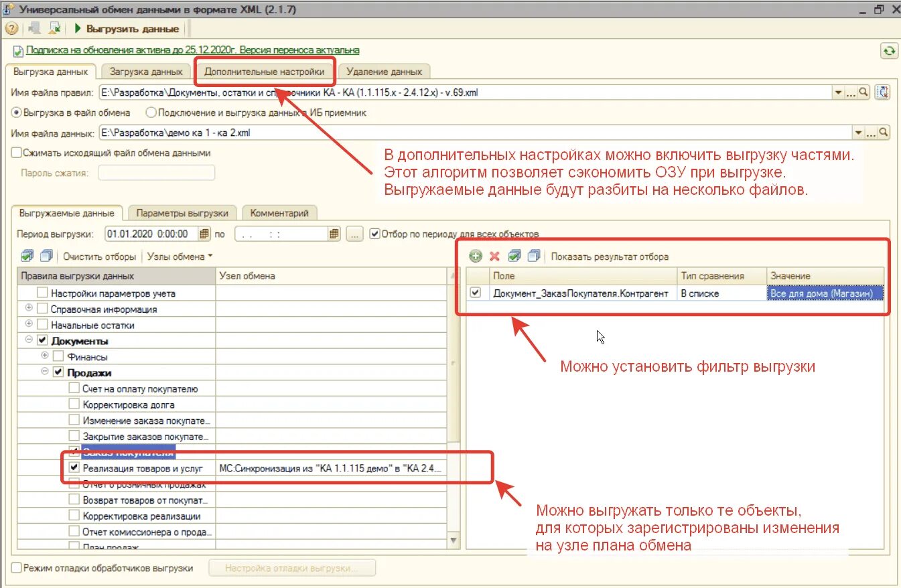Viewport: 901px width, 588px height.
Task: Browse for data file via ellipsis button
Action: coord(872,133)
